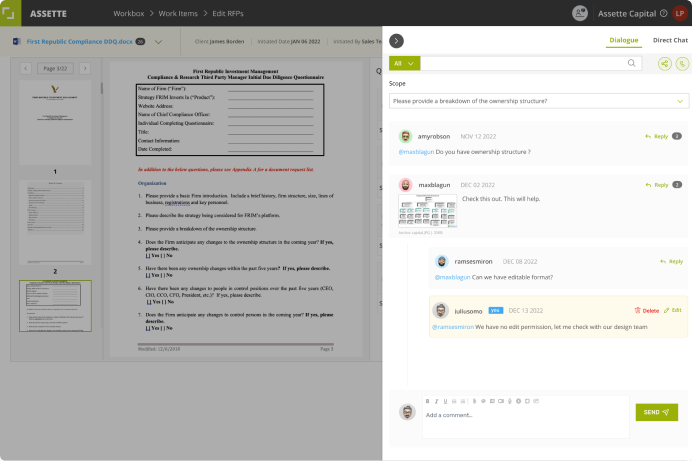692x461 pixels.
Task: Apply underline formatting in comment editor
Action: click(x=445, y=401)
